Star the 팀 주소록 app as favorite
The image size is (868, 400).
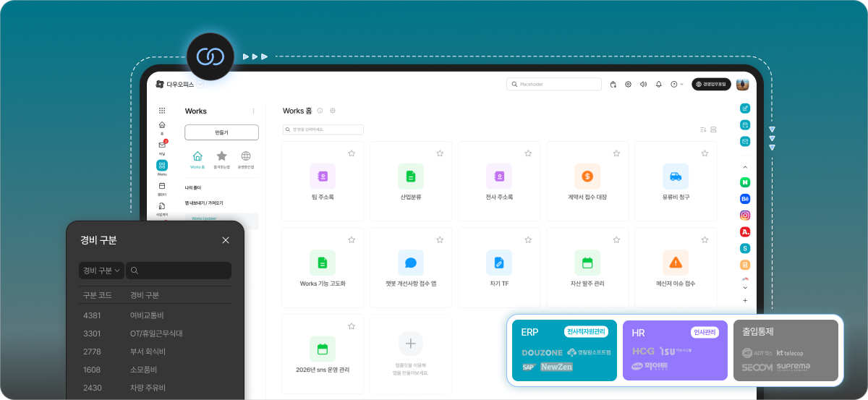click(x=352, y=153)
